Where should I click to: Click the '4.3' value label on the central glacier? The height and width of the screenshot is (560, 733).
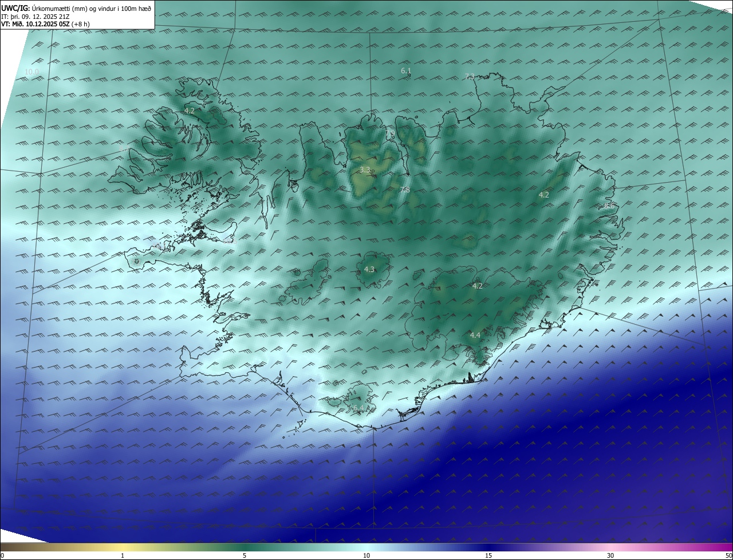tap(369, 269)
